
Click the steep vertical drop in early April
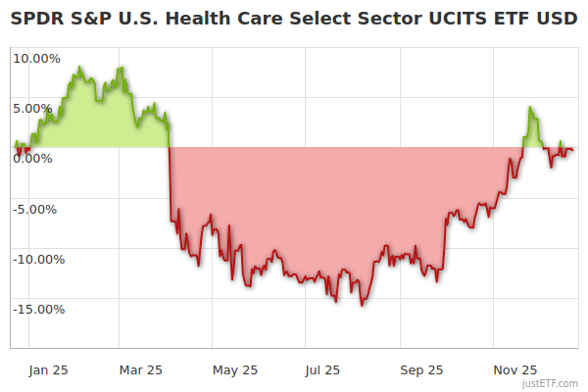pos(171,186)
